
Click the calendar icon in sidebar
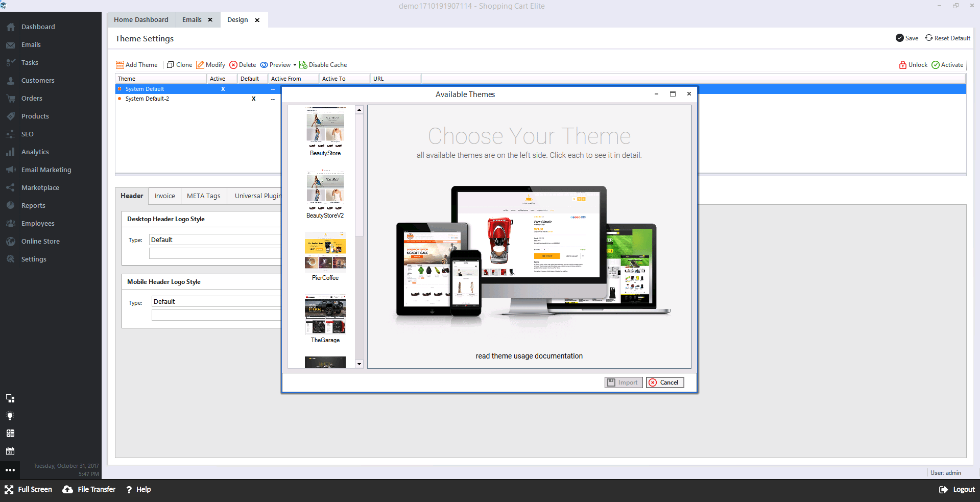(10, 451)
